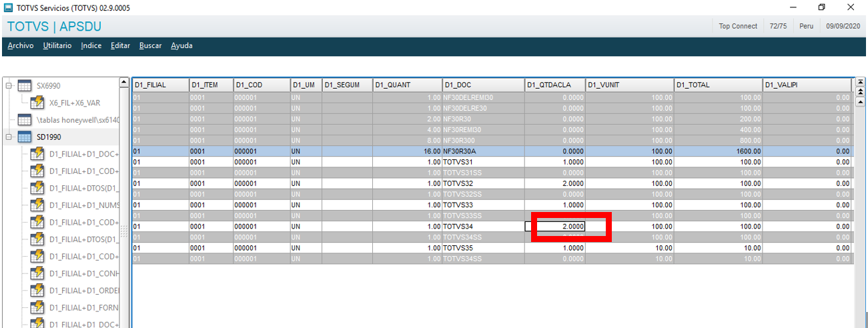Collapse the SD1990 tree node
This screenshot has width=868, height=328.
pyautogui.click(x=9, y=137)
